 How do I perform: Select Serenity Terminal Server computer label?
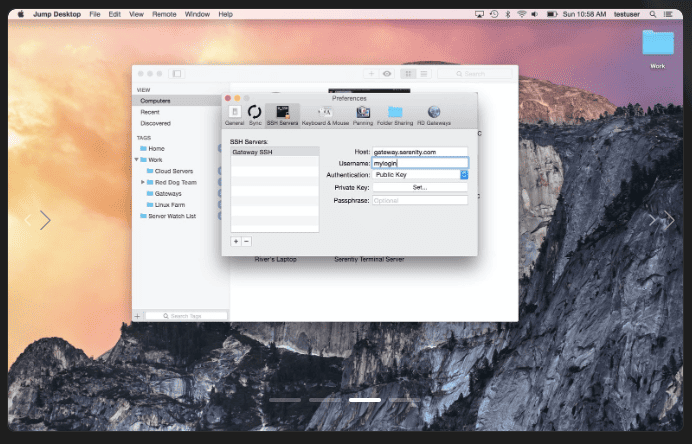click(369, 259)
